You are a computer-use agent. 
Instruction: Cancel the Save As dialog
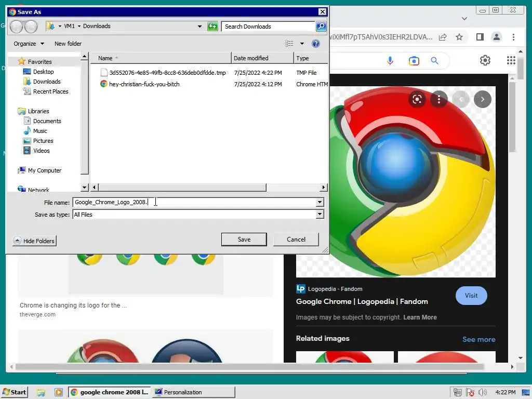296,240
